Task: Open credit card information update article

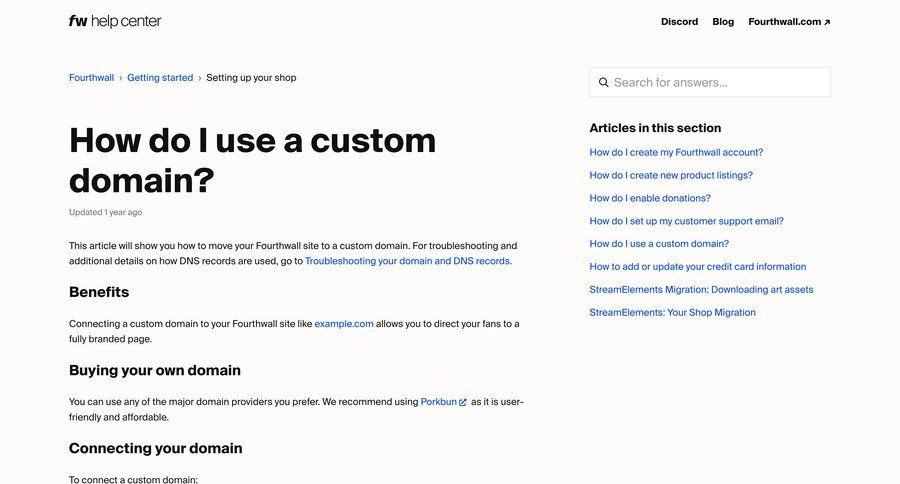Action: point(697,267)
